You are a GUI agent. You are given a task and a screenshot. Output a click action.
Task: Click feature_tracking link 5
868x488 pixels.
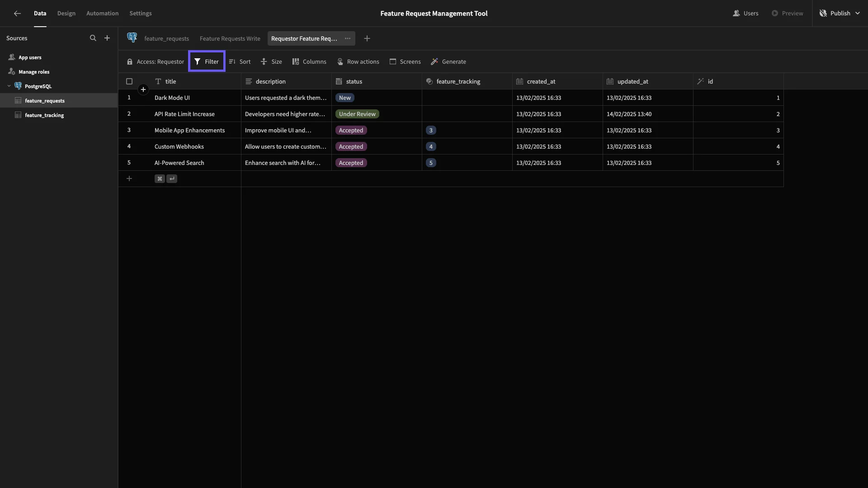431,163
